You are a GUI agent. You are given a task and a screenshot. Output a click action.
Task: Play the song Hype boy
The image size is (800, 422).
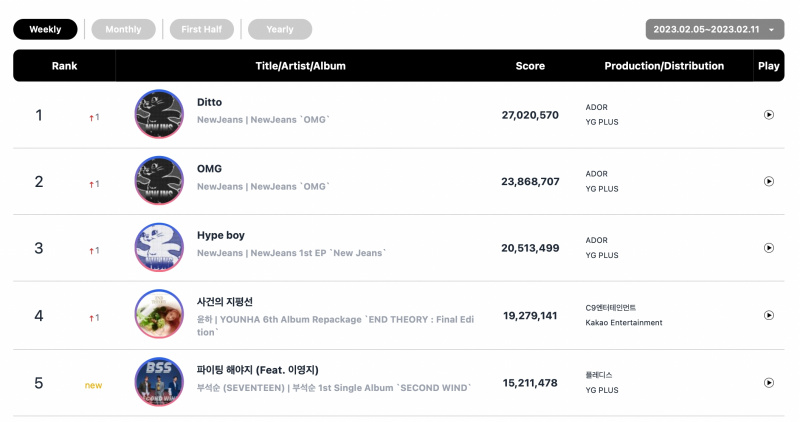(x=768, y=248)
